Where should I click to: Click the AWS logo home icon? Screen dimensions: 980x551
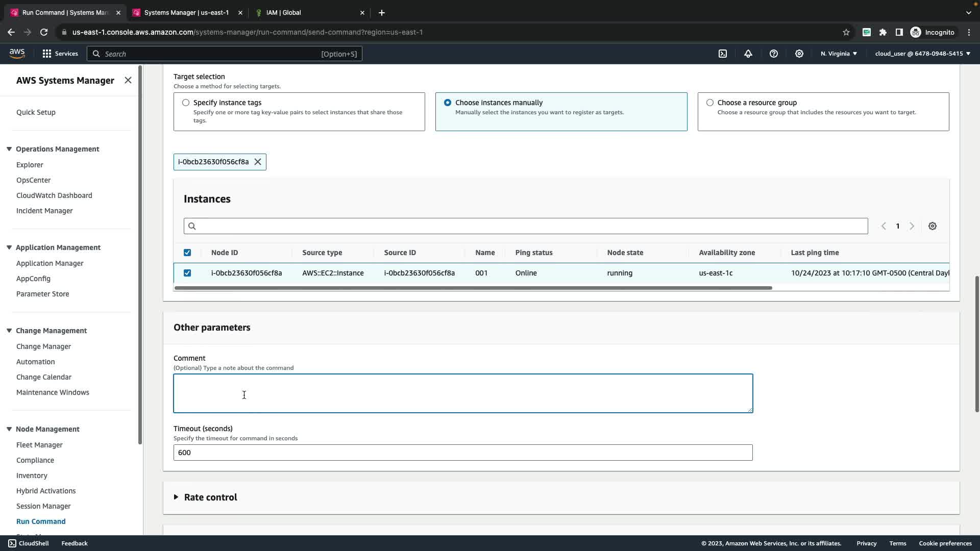point(17,54)
